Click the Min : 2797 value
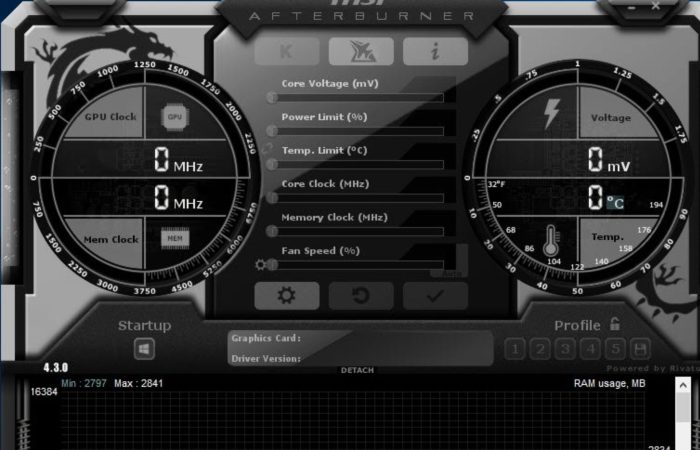This screenshot has width=700, height=450. click(84, 383)
